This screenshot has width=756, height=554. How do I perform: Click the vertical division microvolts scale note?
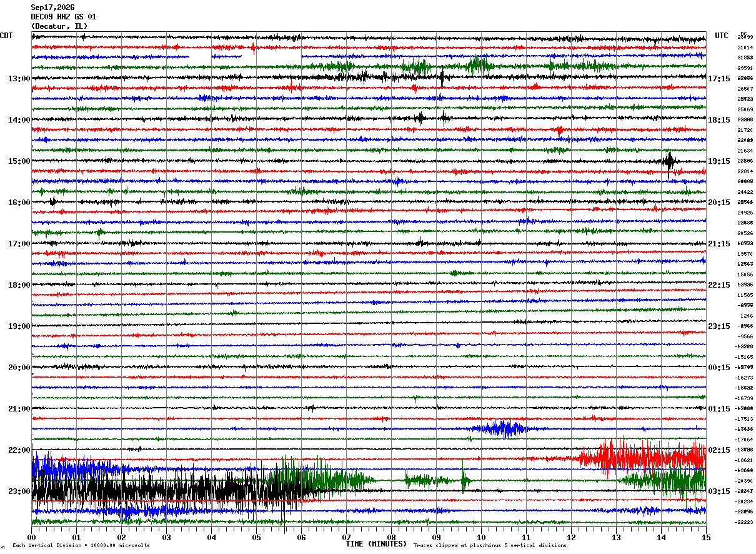click(81, 545)
